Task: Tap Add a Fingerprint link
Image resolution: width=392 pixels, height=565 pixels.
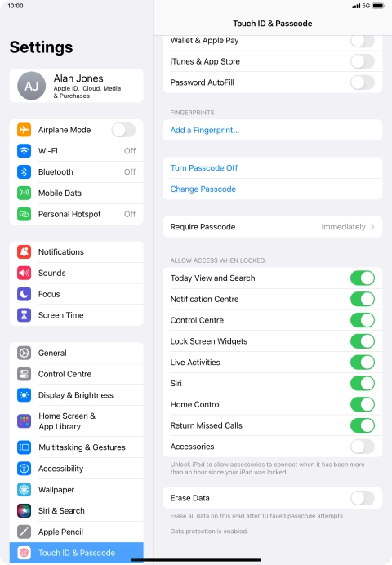Action: 205,130
